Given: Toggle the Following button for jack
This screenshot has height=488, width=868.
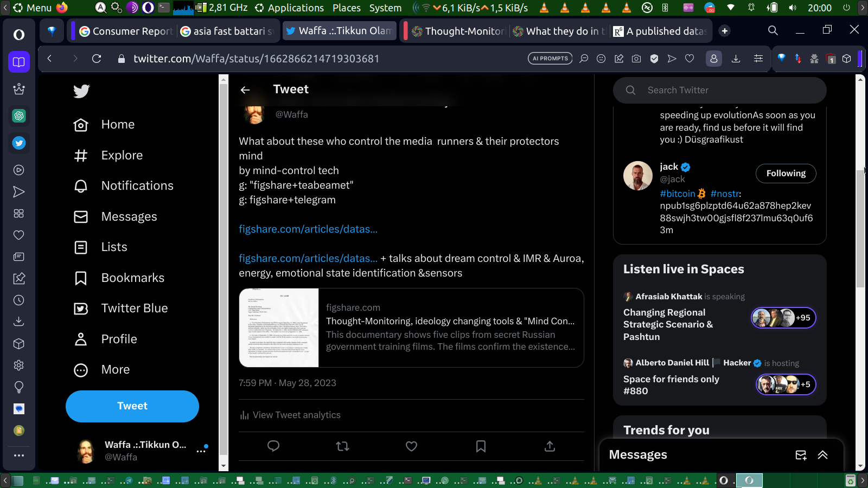Looking at the screenshot, I should 786,174.
